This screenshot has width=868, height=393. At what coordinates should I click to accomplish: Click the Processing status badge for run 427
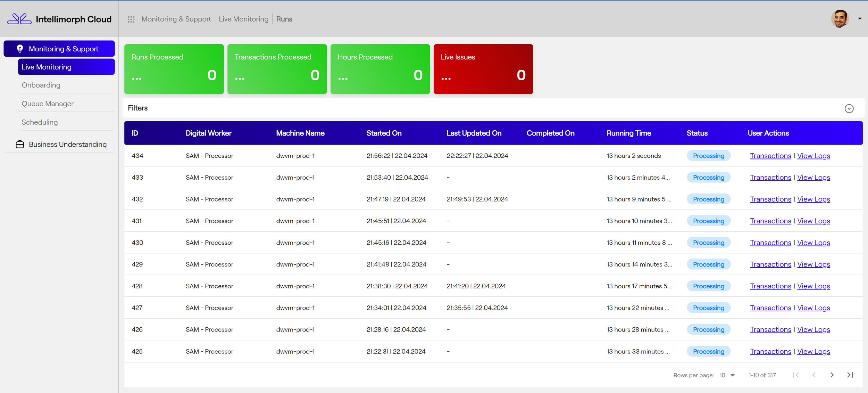click(708, 308)
